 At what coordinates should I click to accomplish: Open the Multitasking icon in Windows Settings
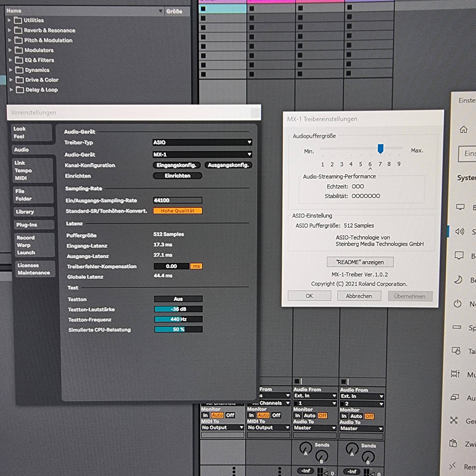click(x=455, y=374)
